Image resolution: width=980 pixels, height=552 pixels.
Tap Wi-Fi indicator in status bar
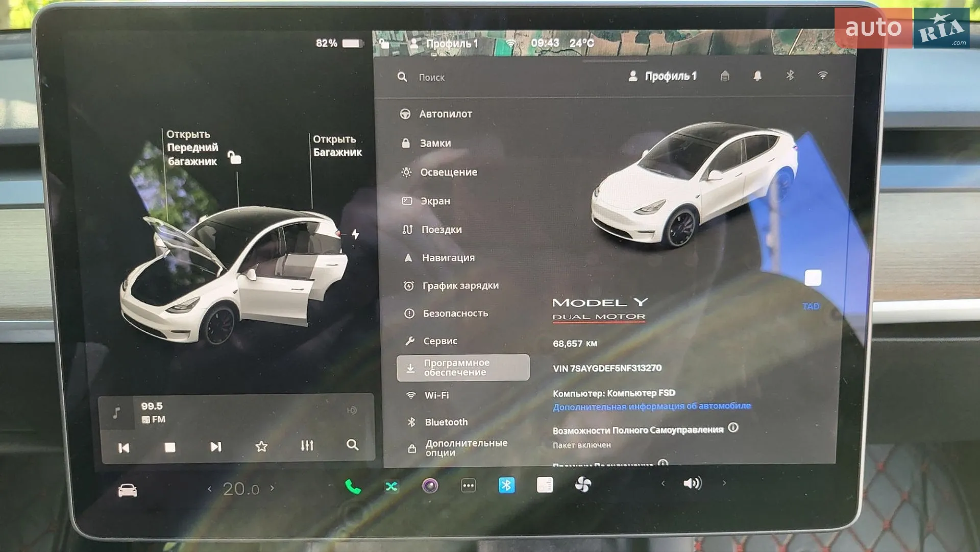click(x=510, y=43)
